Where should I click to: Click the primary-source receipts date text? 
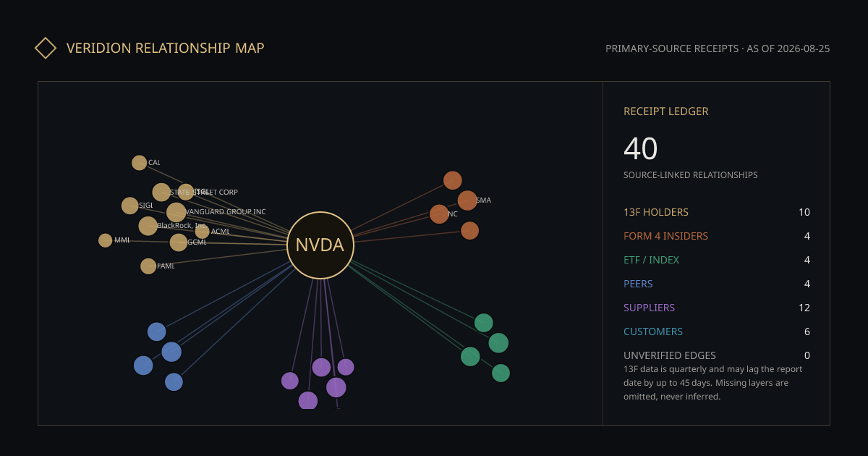click(718, 48)
